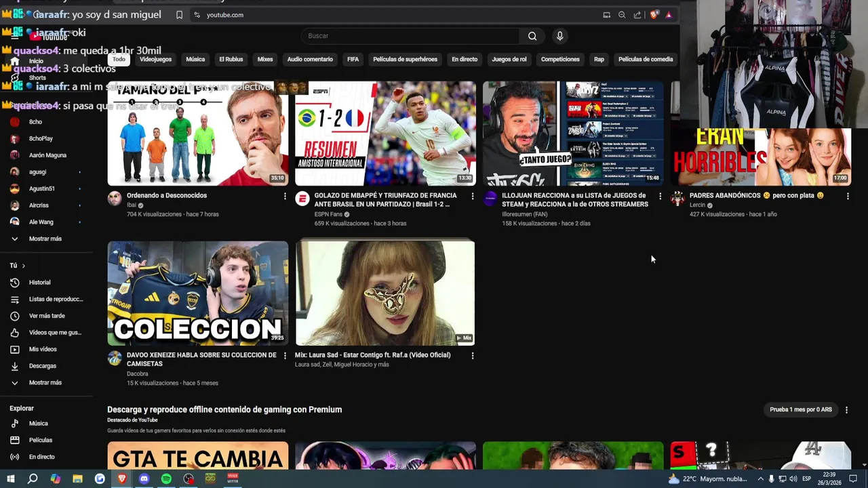868x488 pixels.
Task: Activate voice search microphone icon
Action: click(559, 36)
